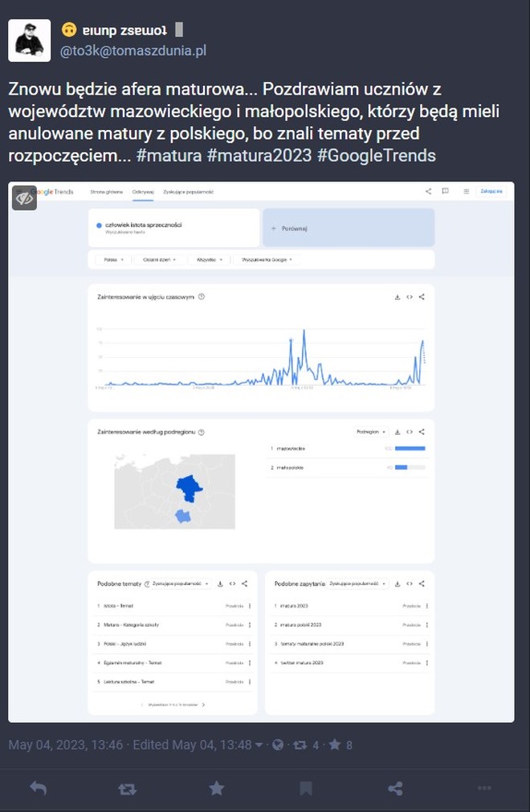Download data from the time interest chart
The image size is (530, 812).
397,297
